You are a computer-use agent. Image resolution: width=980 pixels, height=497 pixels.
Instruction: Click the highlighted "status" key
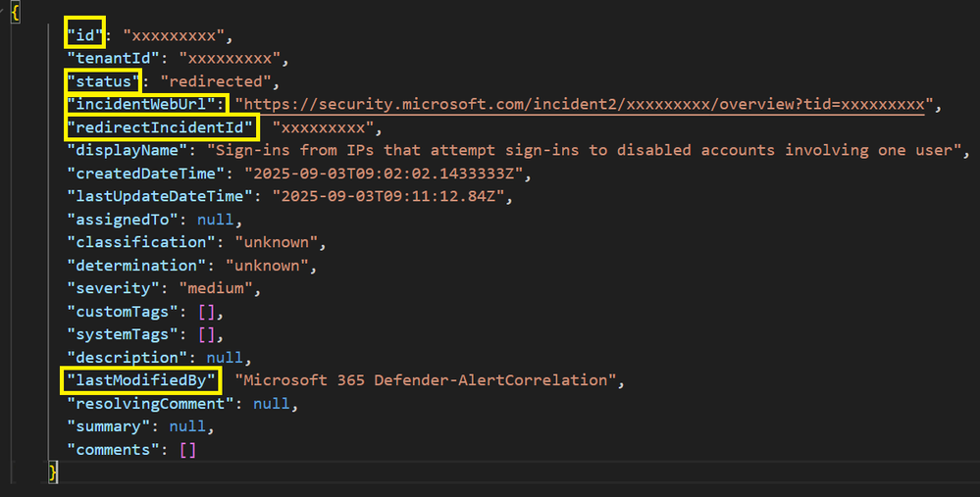(x=104, y=81)
